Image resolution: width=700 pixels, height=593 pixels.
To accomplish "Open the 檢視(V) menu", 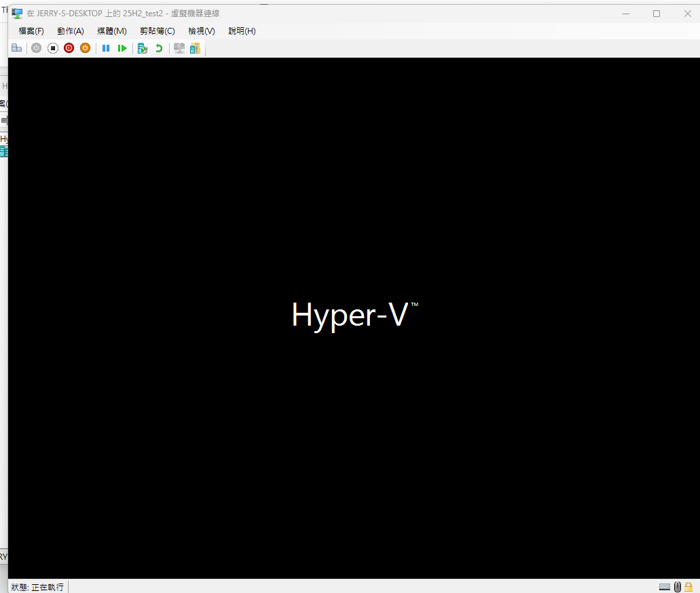I will 202,31.
